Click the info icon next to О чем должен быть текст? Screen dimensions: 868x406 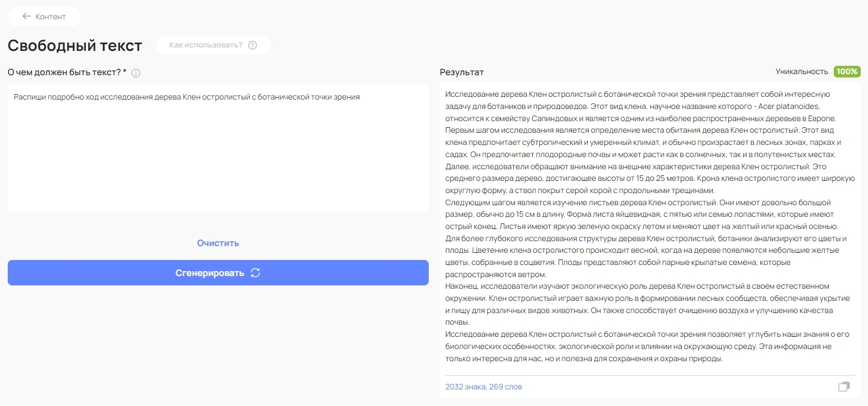[136, 73]
